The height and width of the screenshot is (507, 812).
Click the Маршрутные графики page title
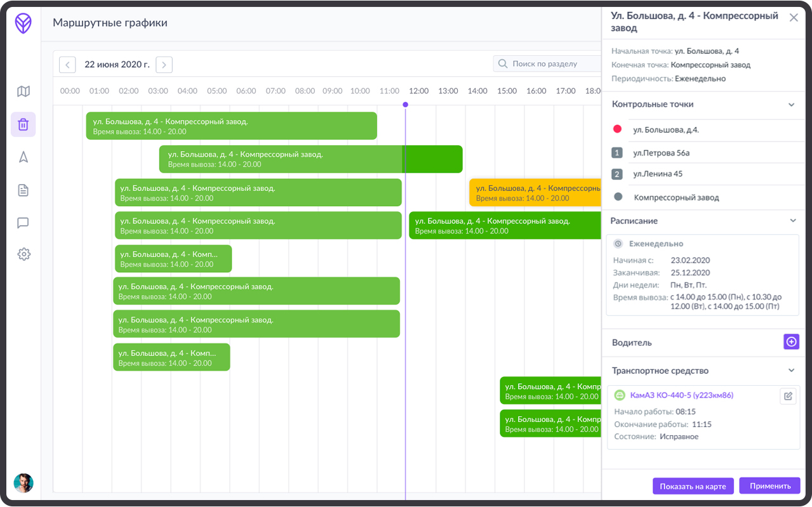110,23
